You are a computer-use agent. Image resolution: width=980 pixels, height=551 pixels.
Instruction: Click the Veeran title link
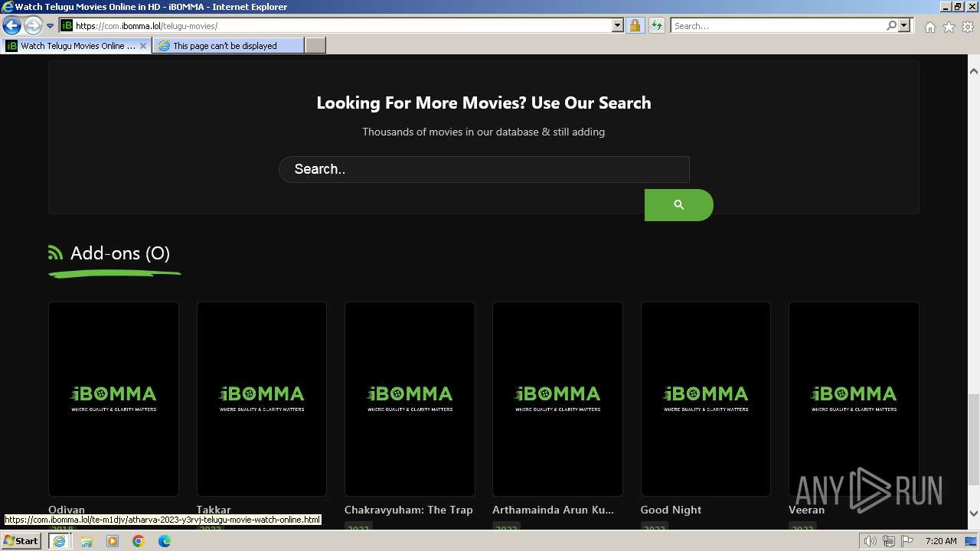807,510
